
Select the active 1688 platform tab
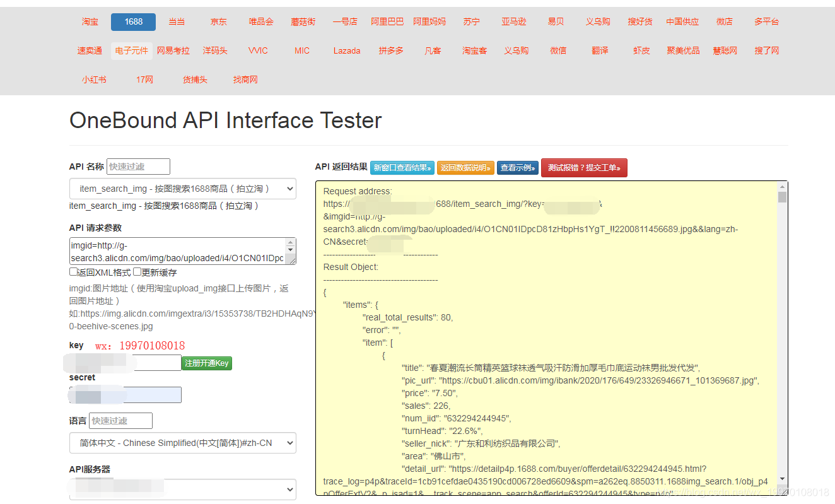(x=133, y=21)
